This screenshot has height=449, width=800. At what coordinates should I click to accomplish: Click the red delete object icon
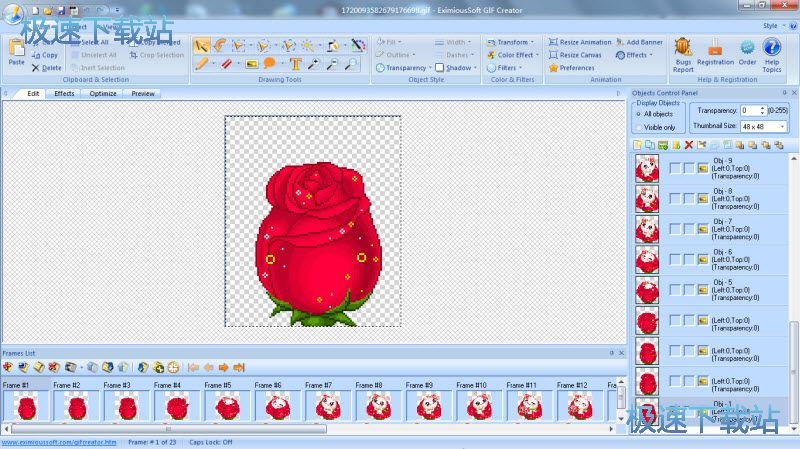coord(688,145)
